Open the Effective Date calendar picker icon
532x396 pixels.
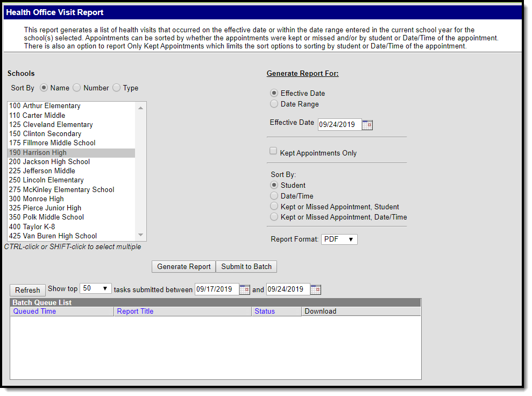point(367,125)
